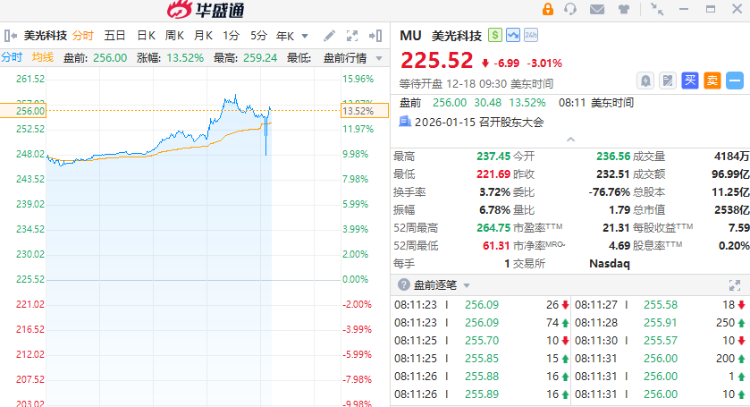Switch to 五日 chart tab
This screenshot has width=750, height=407.
[115, 36]
